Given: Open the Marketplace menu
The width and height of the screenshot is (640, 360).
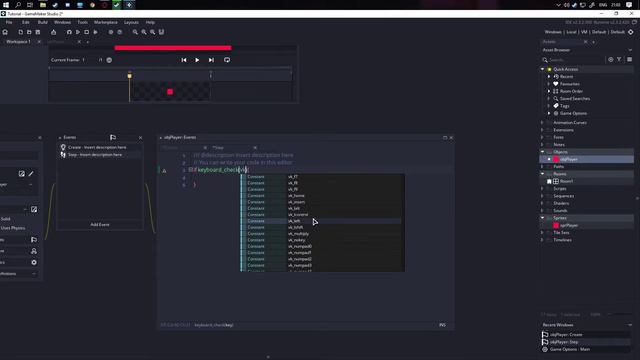Looking at the screenshot, I should tap(106, 22).
